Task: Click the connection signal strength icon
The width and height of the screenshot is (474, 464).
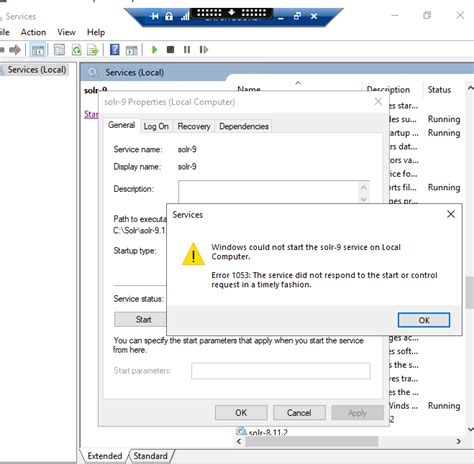Action: tap(185, 16)
